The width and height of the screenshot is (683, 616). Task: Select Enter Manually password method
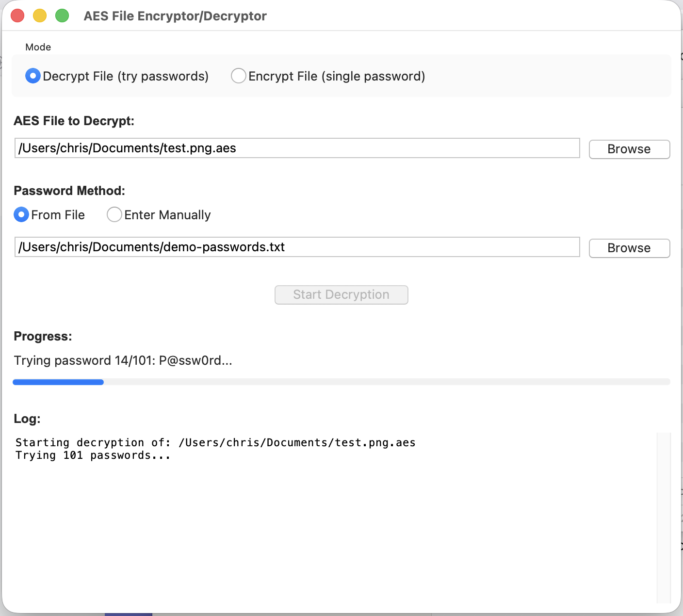114,214
